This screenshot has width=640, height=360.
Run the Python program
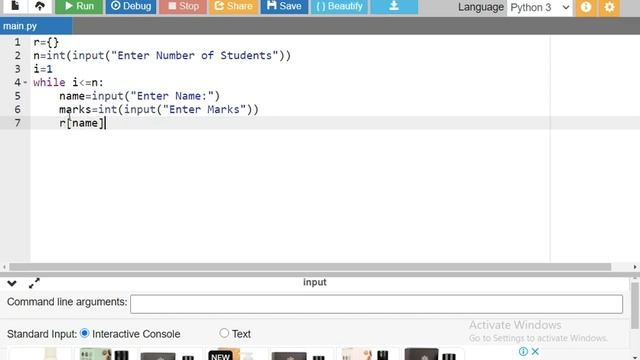click(x=79, y=6)
